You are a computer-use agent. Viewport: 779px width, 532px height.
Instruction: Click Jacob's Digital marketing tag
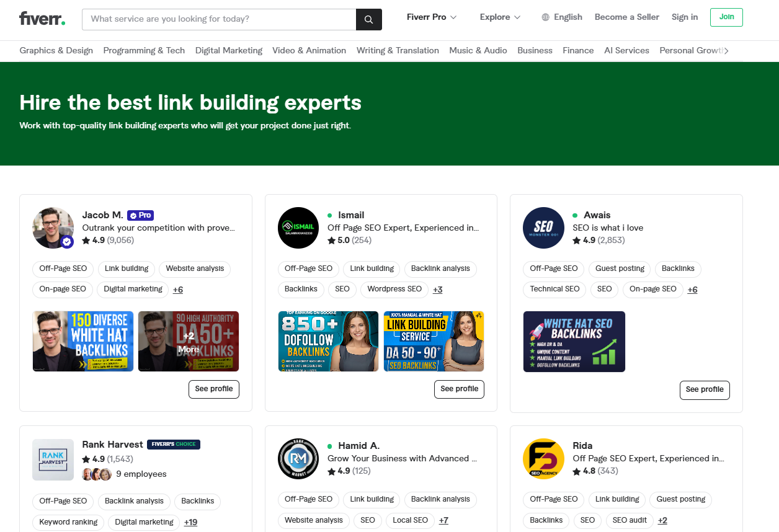(x=133, y=290)
